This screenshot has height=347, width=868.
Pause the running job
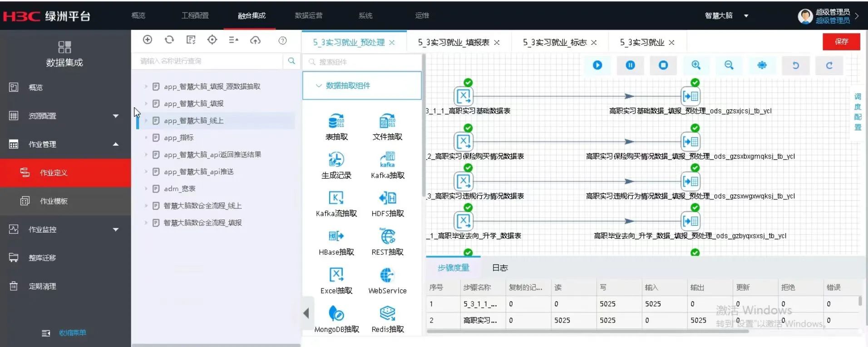631,65
